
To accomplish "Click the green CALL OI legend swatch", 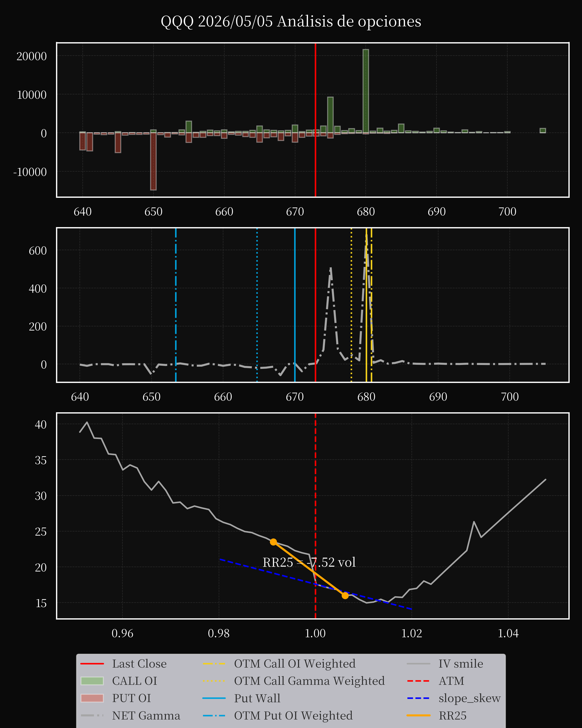I will 92,681.
